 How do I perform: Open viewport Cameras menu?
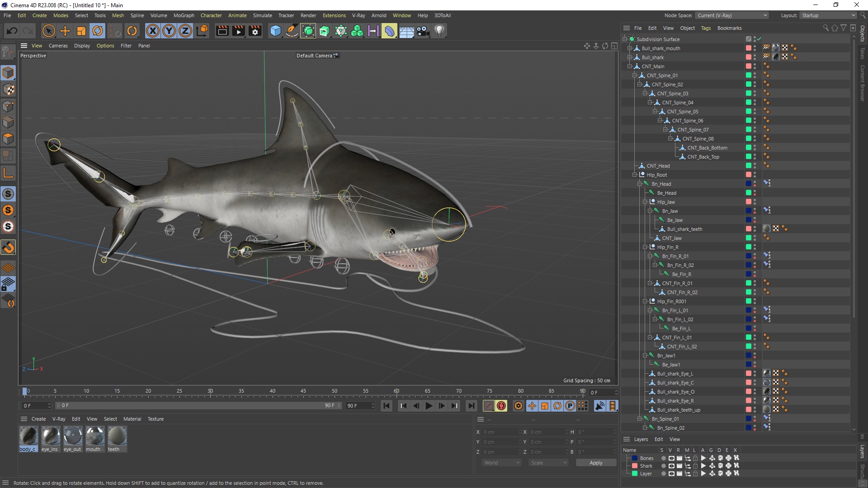point(58,46)
